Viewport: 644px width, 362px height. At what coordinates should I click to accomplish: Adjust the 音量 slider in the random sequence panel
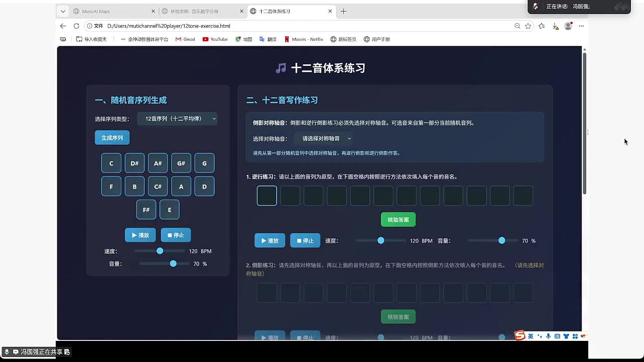pyautogui.click(x=165, y=263)
